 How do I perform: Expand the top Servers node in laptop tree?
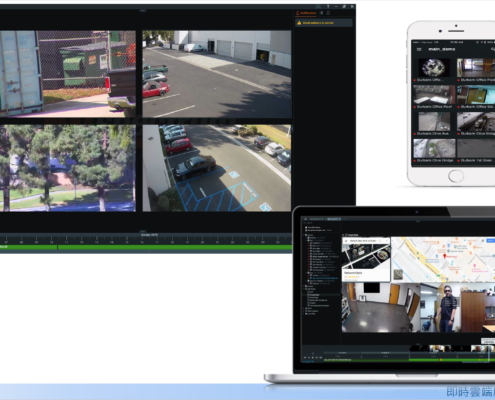coord(305,235)
